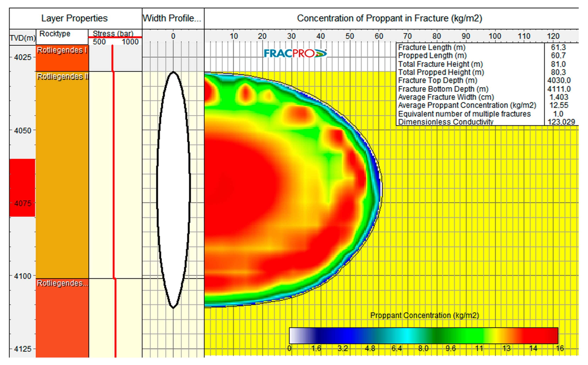Select the TVD(m) column header

tap(23, 38)
